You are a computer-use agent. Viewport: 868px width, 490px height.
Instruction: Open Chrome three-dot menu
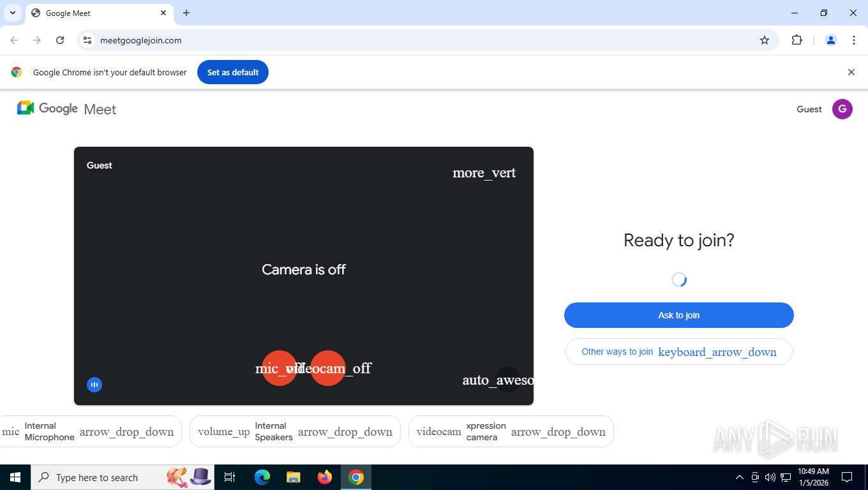tap(854, 40)
